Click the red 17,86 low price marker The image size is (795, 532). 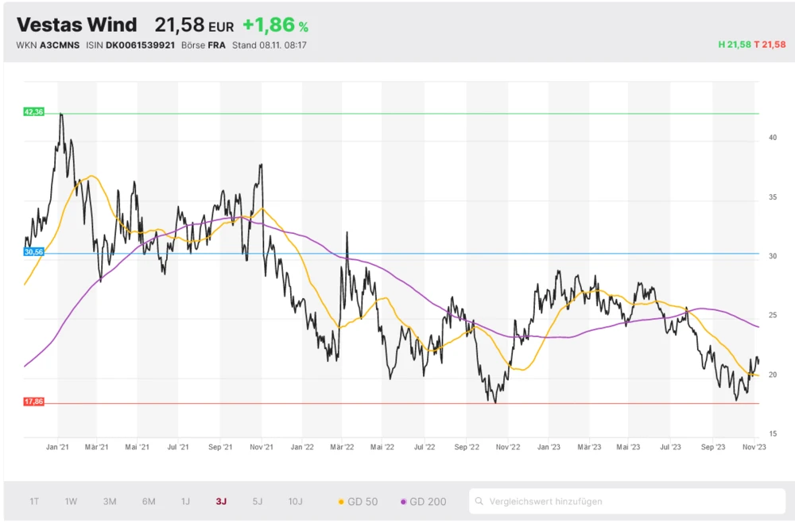34,402
